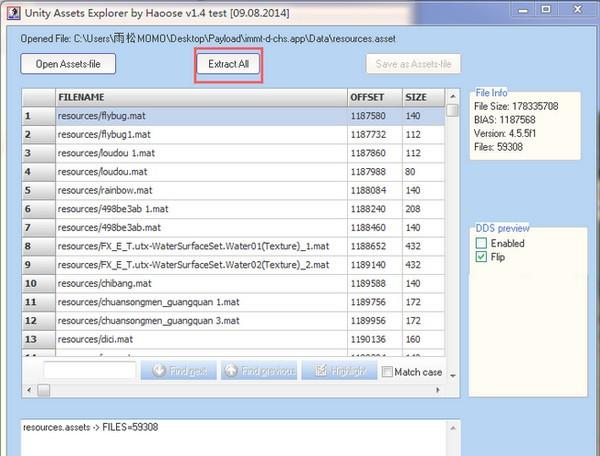This screenshot has height=456, width=600.
Task: Click the Opened File path text
Action: [208, 39]
